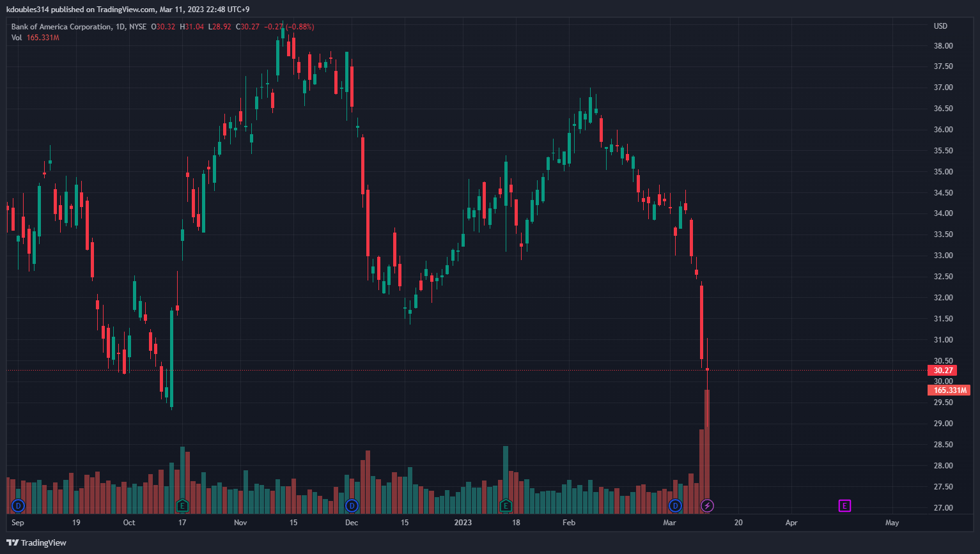
Task: Click the TradingView logo
Action: (x=36, y=542)
